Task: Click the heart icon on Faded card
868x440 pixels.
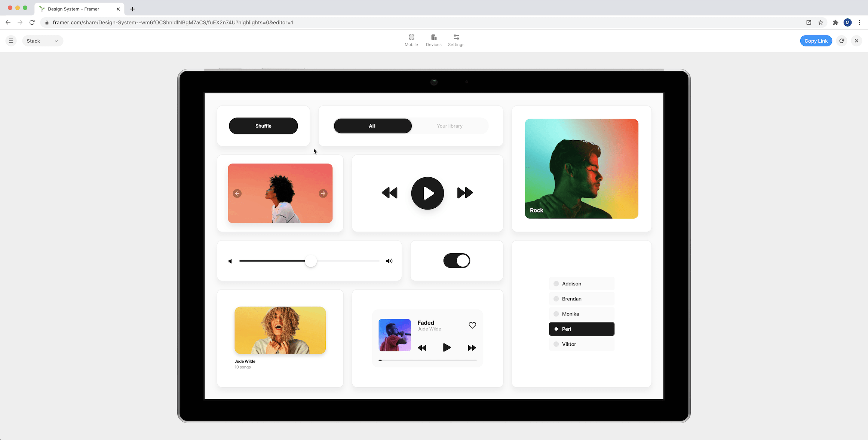Action: 472,325
